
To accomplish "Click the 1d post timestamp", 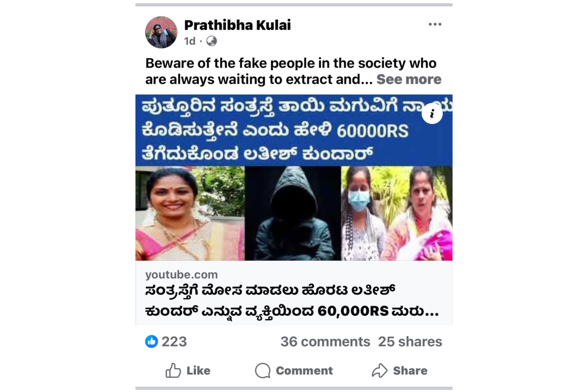I will click(190, 41).
